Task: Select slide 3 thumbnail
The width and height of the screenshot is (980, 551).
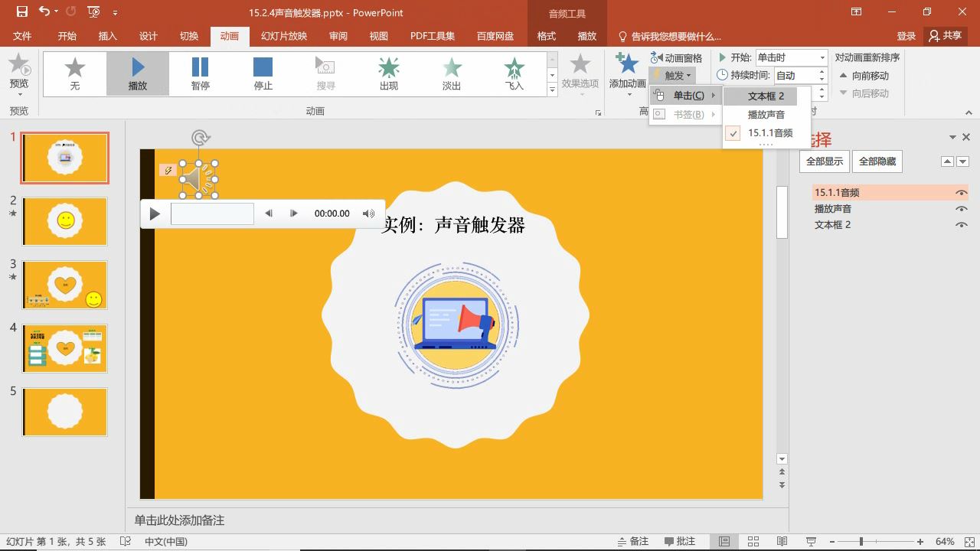Action: coord(65,285)
